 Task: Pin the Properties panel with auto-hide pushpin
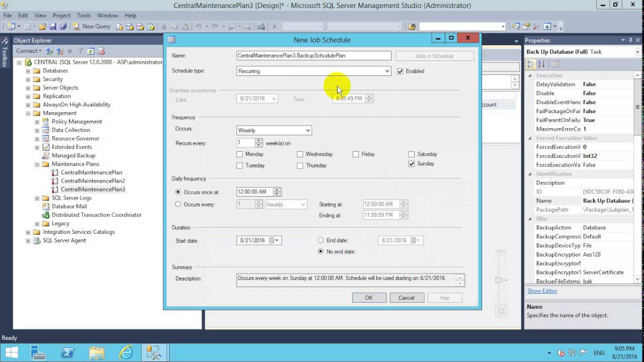[630, 40]
